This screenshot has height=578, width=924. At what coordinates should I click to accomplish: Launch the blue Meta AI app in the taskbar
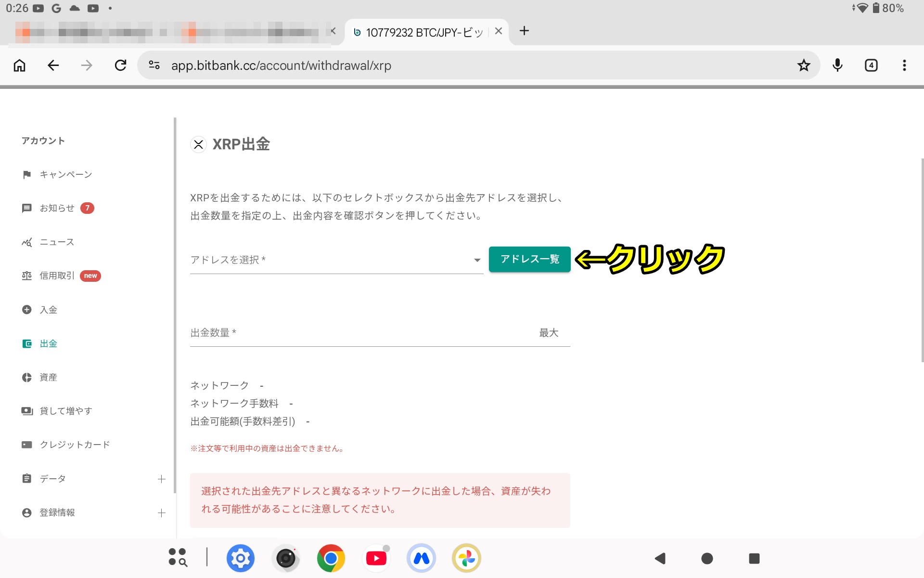(x=422, y=558)
